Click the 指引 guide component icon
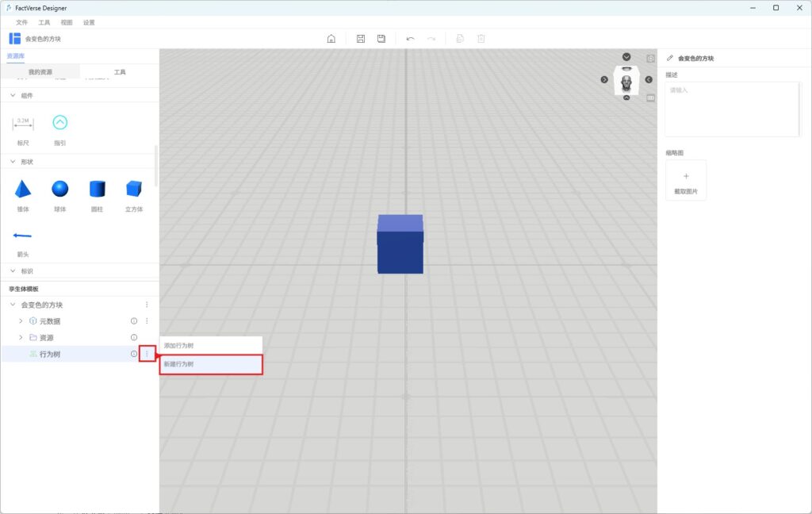 point(59,122)
